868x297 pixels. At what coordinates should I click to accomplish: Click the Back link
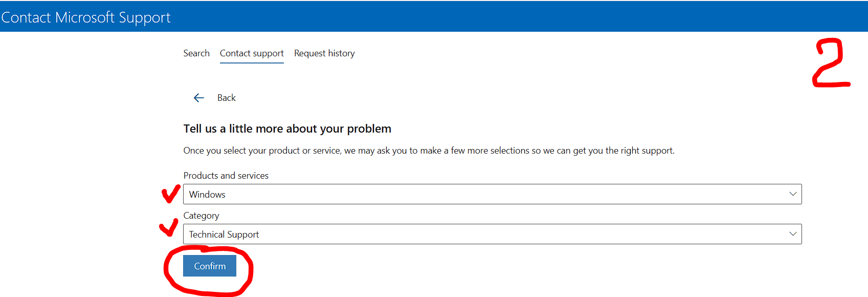[x=226, y=97]
